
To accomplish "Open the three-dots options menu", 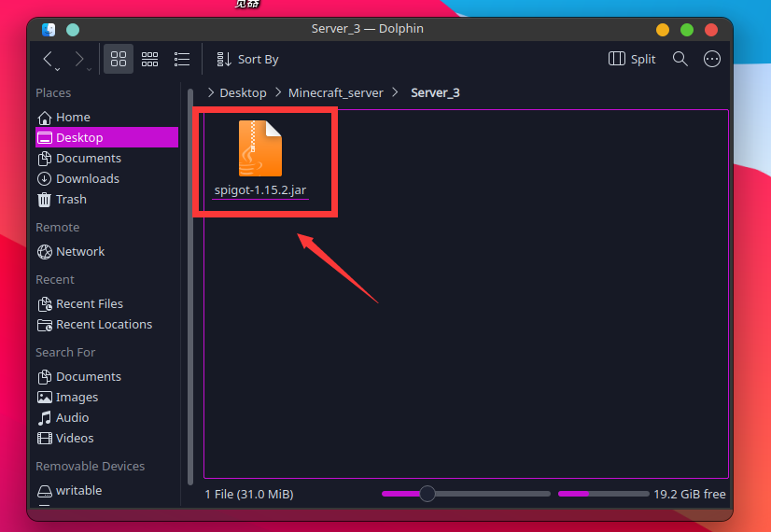I will coord(712,59).
